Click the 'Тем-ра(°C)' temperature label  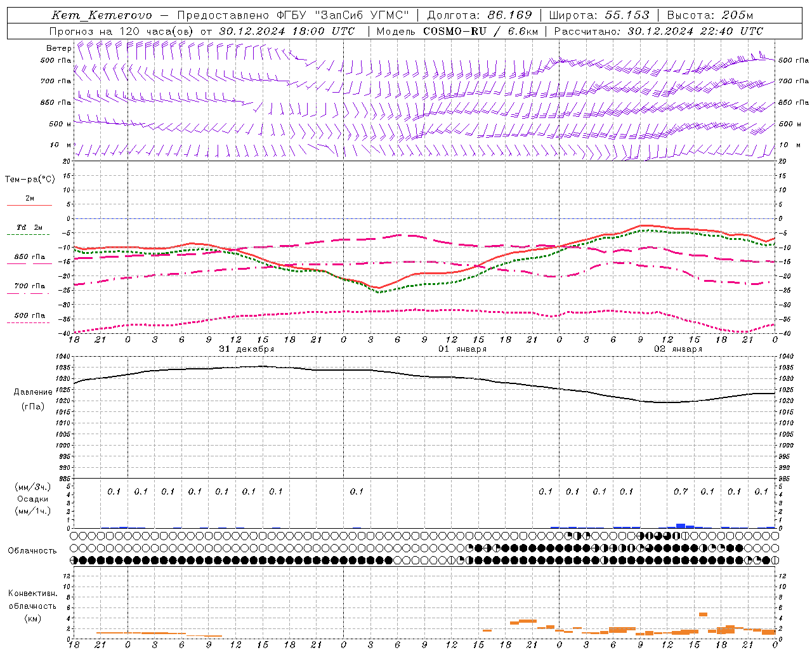(30, 180)
